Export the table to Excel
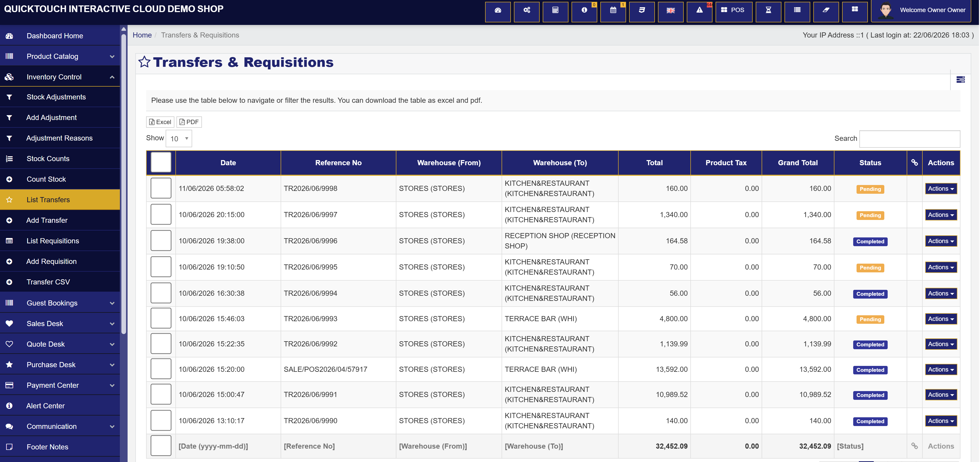The image size is (980, 462). coord(160,122)
